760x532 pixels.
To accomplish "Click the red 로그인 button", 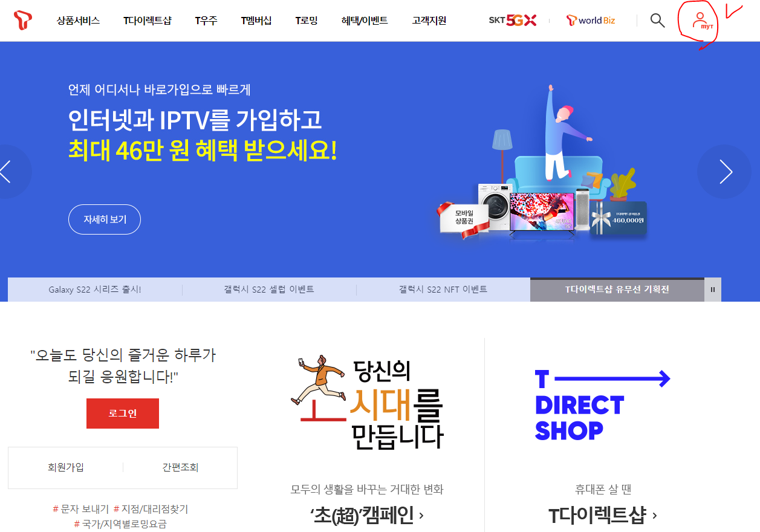I will 123,414.
